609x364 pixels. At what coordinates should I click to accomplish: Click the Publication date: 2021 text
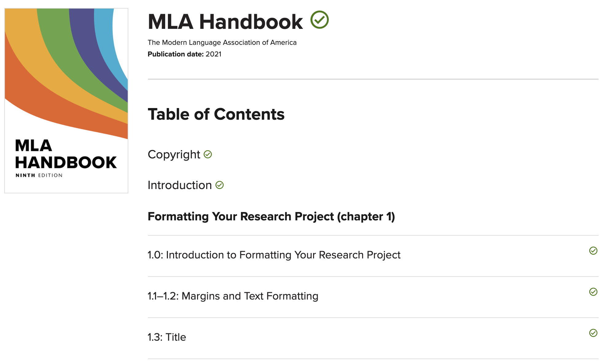tap(184, 54)
